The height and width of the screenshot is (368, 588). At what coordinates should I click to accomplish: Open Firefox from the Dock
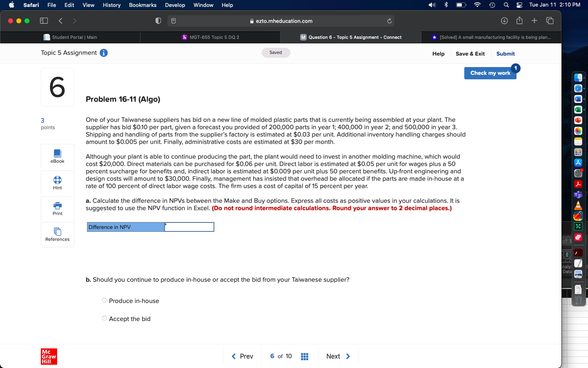(x=578, y=216)
